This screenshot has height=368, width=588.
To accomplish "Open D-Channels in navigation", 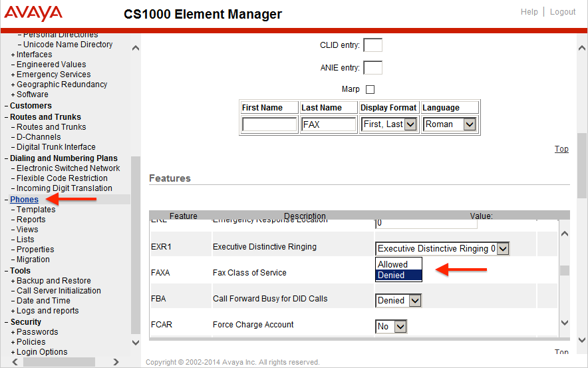I will click(39, 137).
